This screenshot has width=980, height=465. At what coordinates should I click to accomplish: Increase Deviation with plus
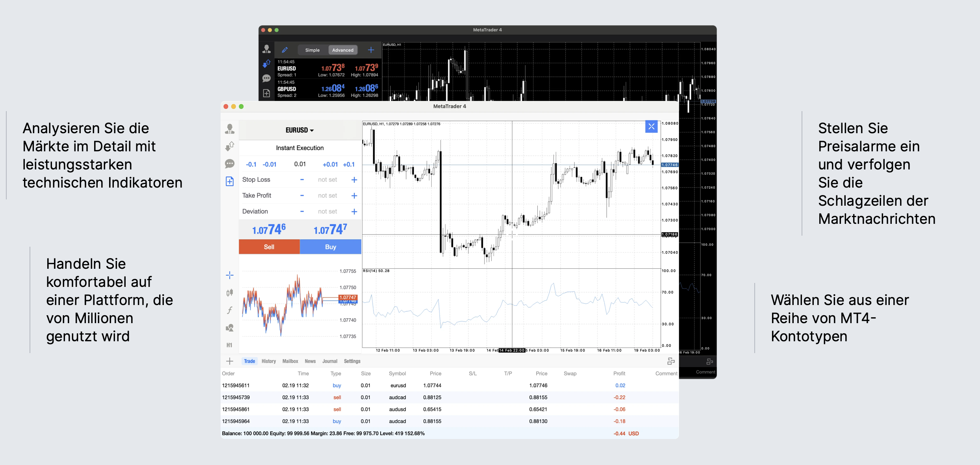[x=354, y=212]
